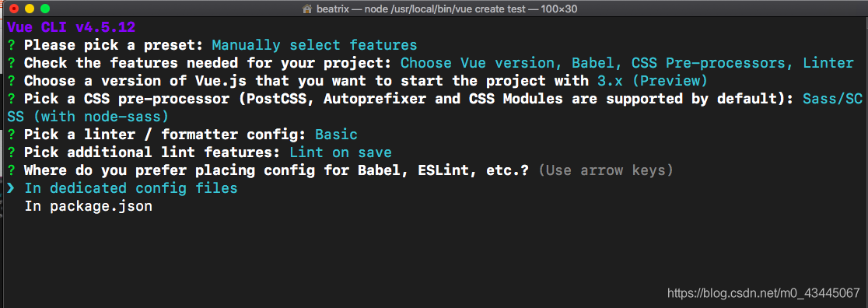Screen dimensions: 868x308
Task: Click the yellow minimize window button
Action: point(30,9)
